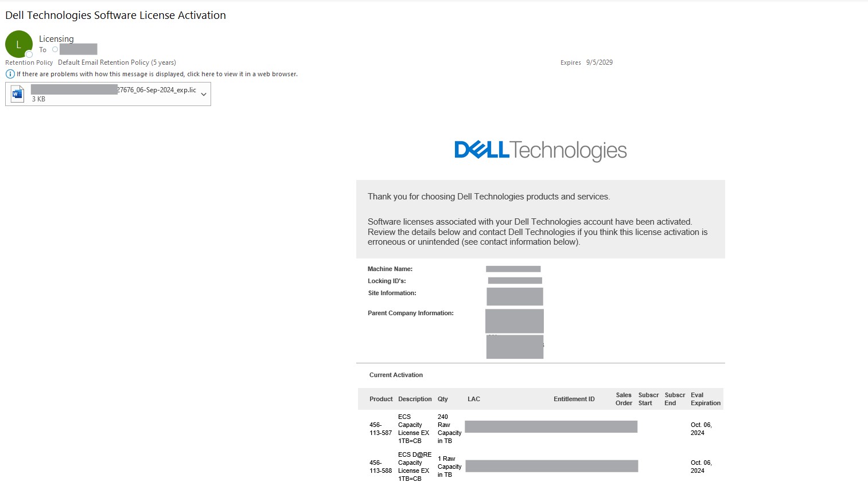Click the 'Entitlement ID' column header

[574, 399]
